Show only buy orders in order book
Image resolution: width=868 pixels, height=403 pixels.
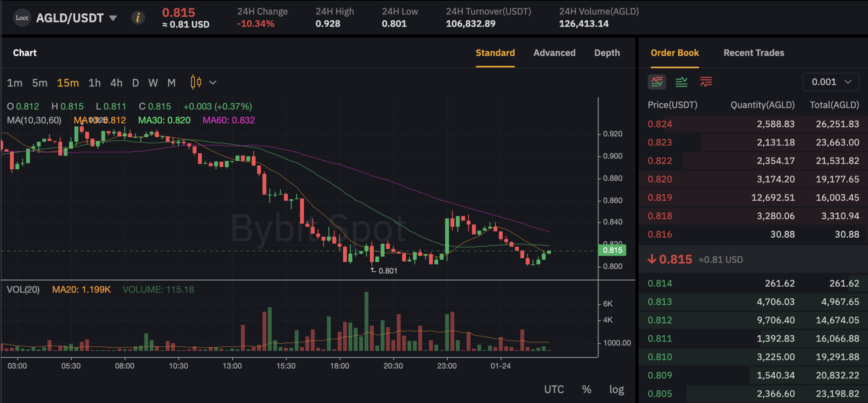pyautogui.click(x=682, y=82)
